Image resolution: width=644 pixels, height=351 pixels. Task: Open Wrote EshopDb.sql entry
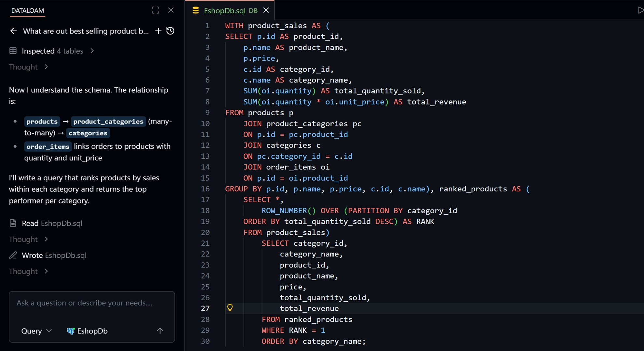pyautogui.click(x=54, y=255)
